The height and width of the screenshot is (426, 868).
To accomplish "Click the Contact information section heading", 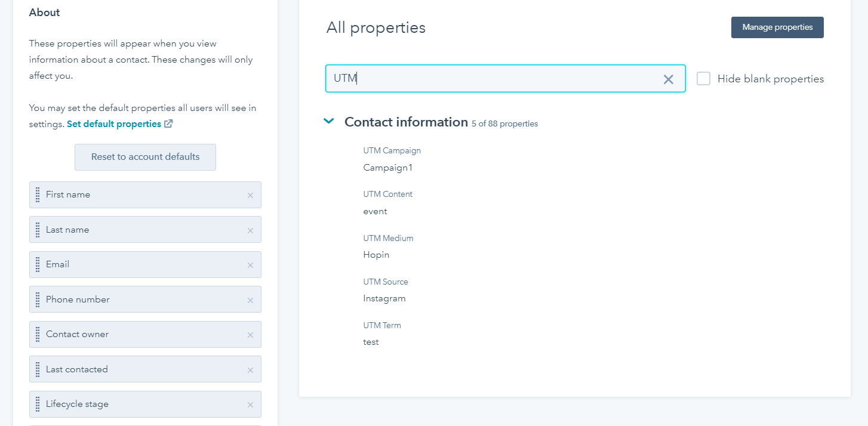I will point(406,122).
